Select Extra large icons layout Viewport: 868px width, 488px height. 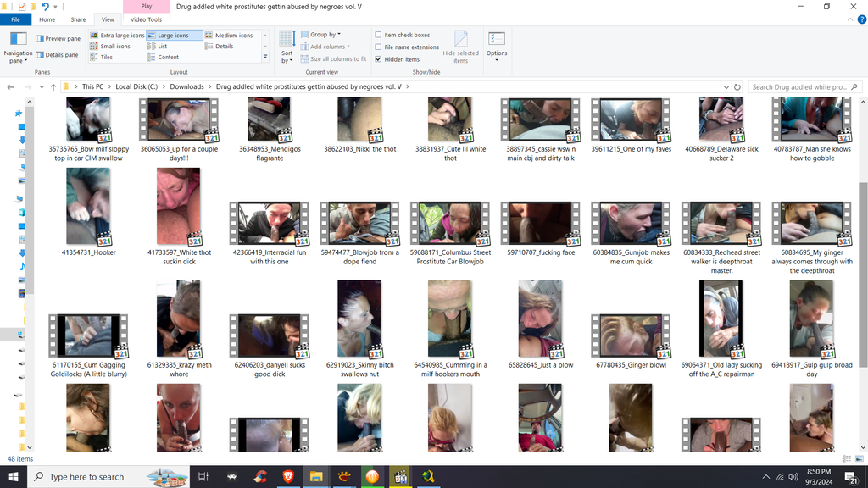118,36
